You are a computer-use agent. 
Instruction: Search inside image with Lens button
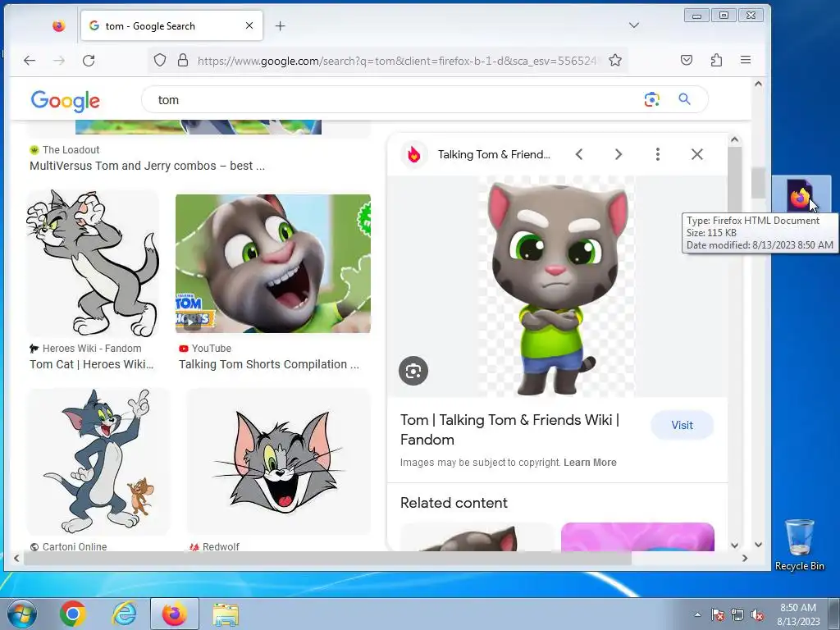click(x=413, y=371)
